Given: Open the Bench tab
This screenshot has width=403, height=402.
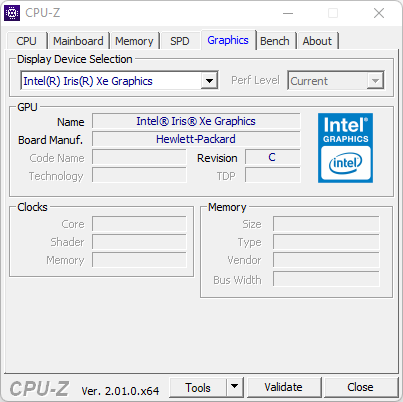Looking at the screenshot, I should click(x=275, y=41).
